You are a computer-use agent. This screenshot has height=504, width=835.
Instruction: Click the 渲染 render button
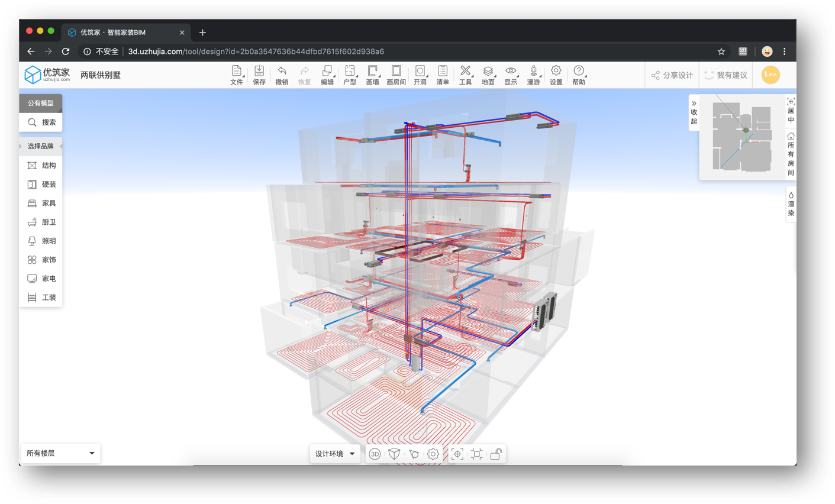pos(791,205)
